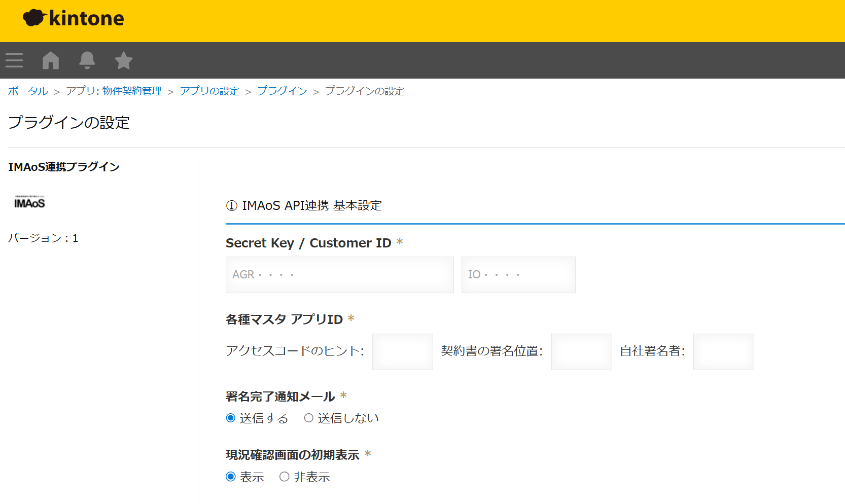Click the 契約書の署名位置 app ID field
The width and height of the screenshot is (845, 504).
(x=581, y=351)
